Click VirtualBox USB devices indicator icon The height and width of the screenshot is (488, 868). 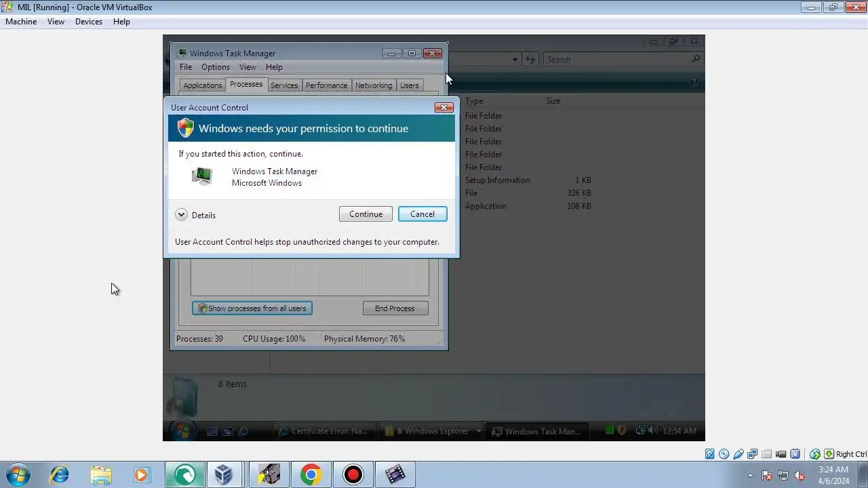tap(738, 454)
